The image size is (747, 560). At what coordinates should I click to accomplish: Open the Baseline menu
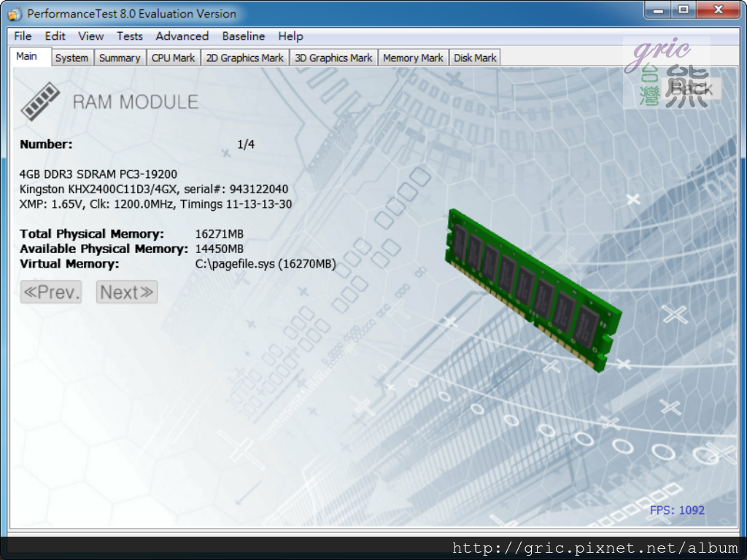[x=243, y=36]
